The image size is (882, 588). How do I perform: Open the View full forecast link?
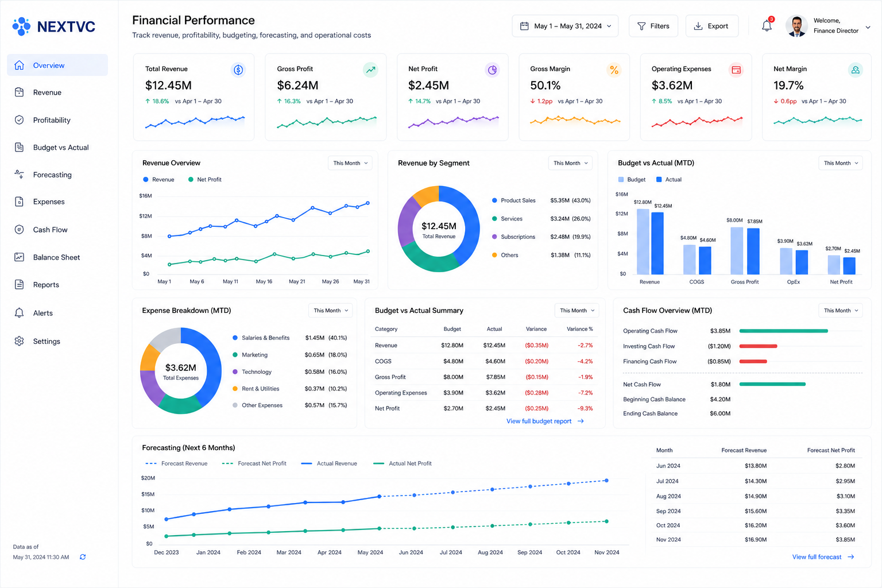(x=823, y=557)
